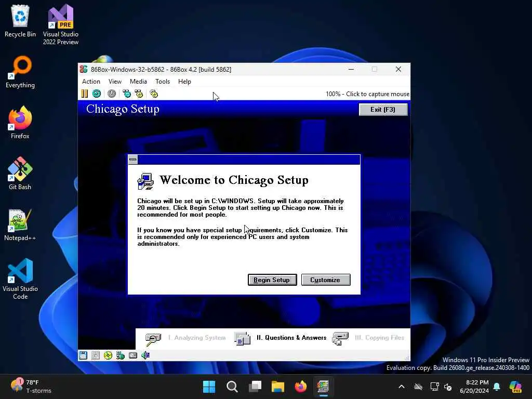The width and height of the screenshot is (532, 399).
Task: Click the muted volume tray icon
Action: coord(448,387)
